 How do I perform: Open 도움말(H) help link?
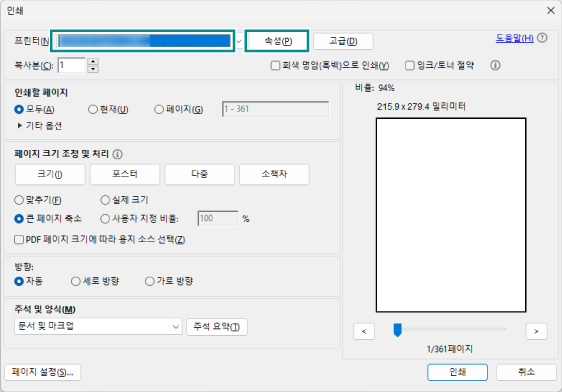[x=514, y=38]
